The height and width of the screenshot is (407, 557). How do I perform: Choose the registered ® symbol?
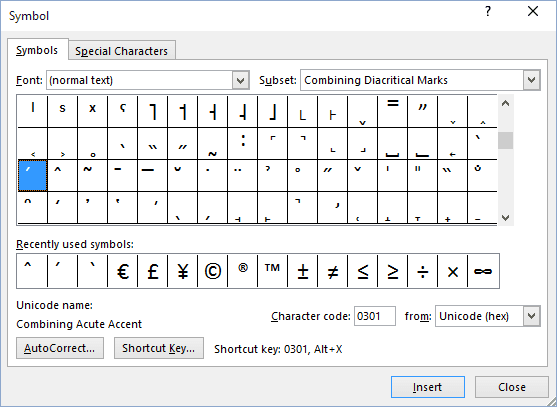[x=242, y=271]
